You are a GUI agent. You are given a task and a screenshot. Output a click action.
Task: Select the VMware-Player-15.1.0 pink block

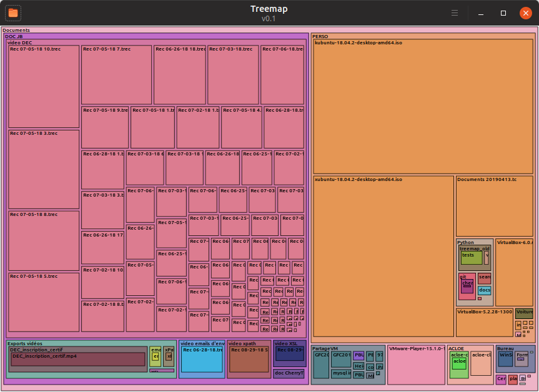(417, 365)
